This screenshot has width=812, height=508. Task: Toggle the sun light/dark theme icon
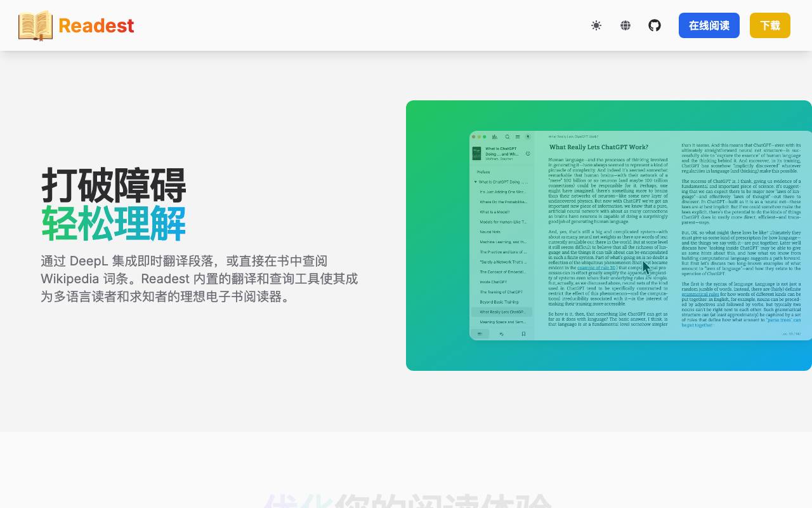point(596,25)
